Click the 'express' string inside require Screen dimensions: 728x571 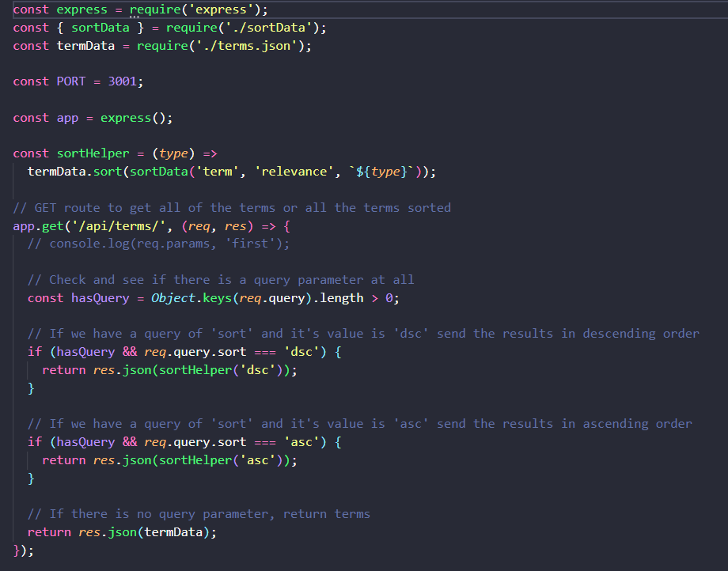click(221, 9)
